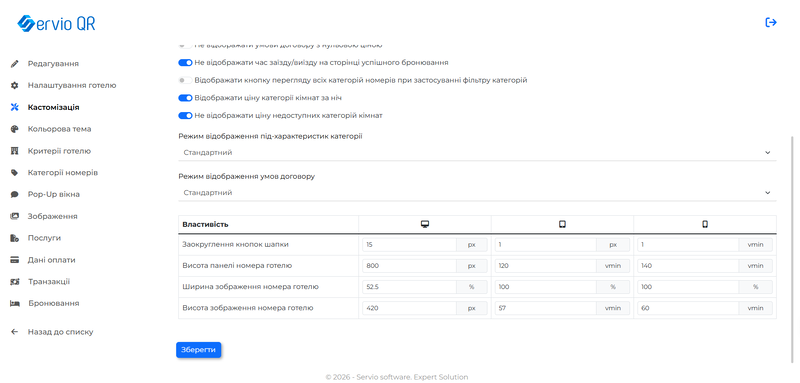The image size is (800, 383).
Task: Edit mobile room image width field
Action: click(688, 287)
